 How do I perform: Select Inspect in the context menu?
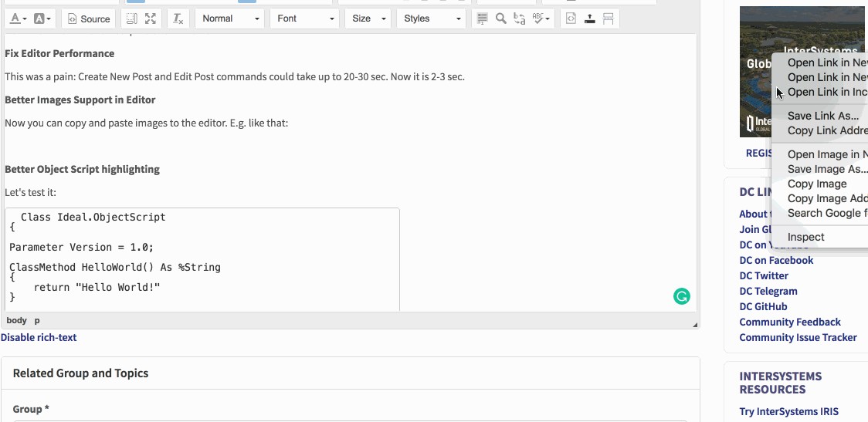[x=805, y=237]
